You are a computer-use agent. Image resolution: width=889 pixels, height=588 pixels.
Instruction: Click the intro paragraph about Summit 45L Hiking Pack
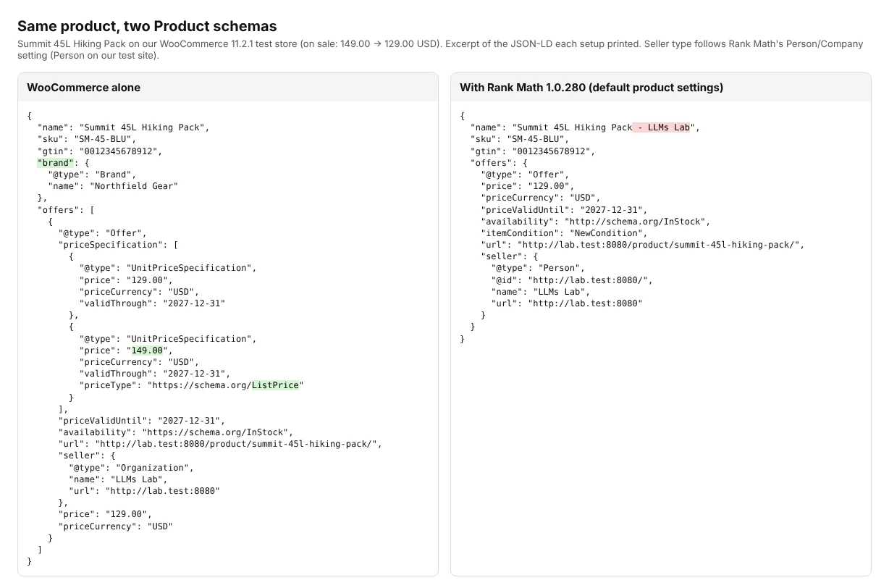(440, 49)
